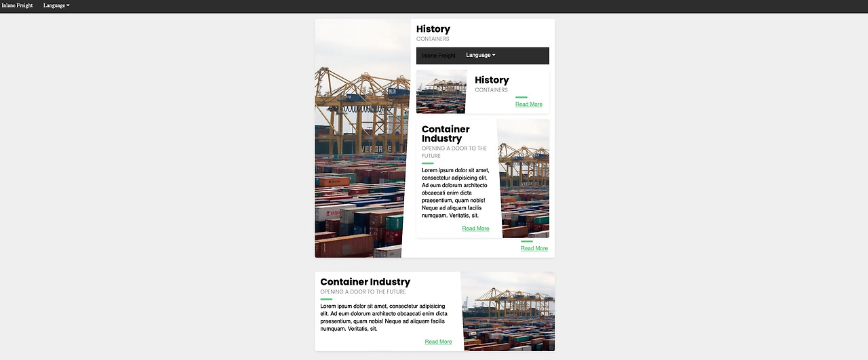Click CONTAINERS subtitle in small nested card
The width and height of the screenshot is (868, 360).
pyautogui.click(x=491, y=90)
